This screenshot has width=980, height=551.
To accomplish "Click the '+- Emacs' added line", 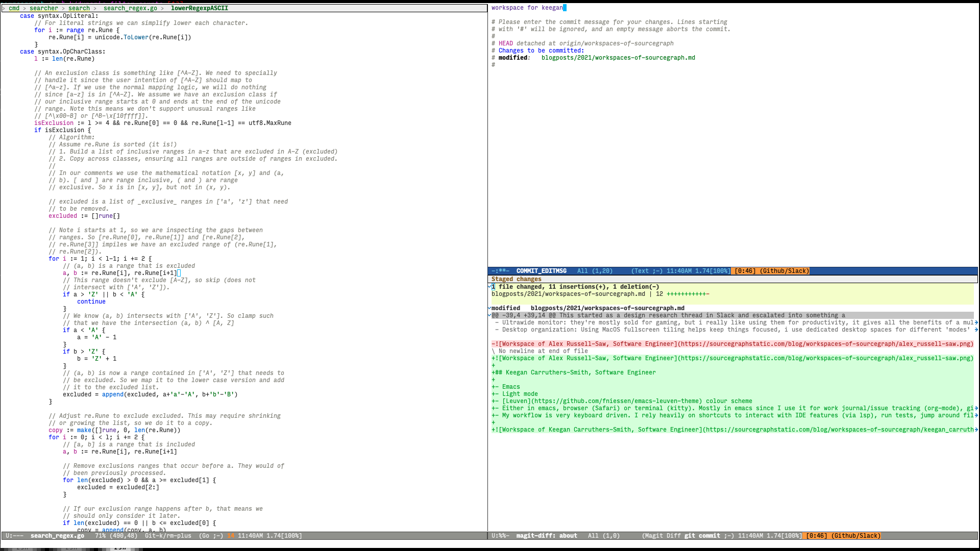I will [506, 387].
